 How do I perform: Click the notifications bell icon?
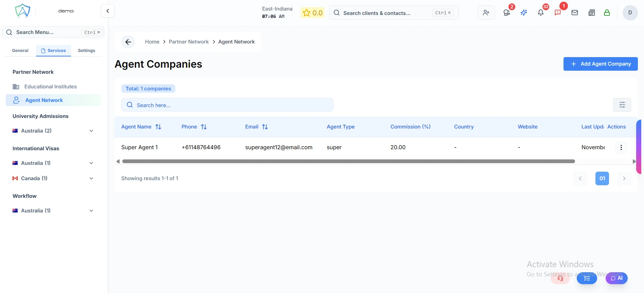tap(540, 13)
